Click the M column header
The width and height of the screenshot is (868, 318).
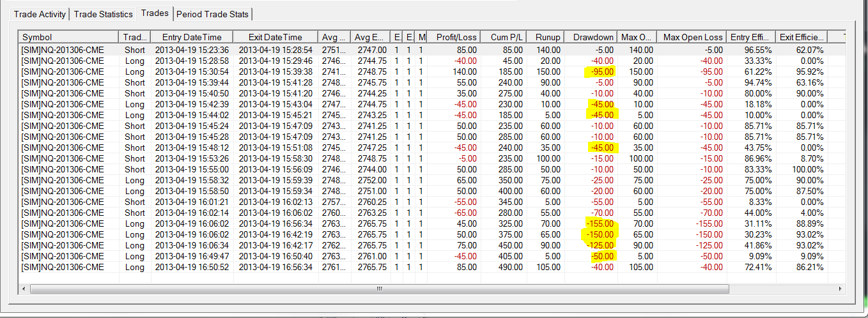point(421,37)
